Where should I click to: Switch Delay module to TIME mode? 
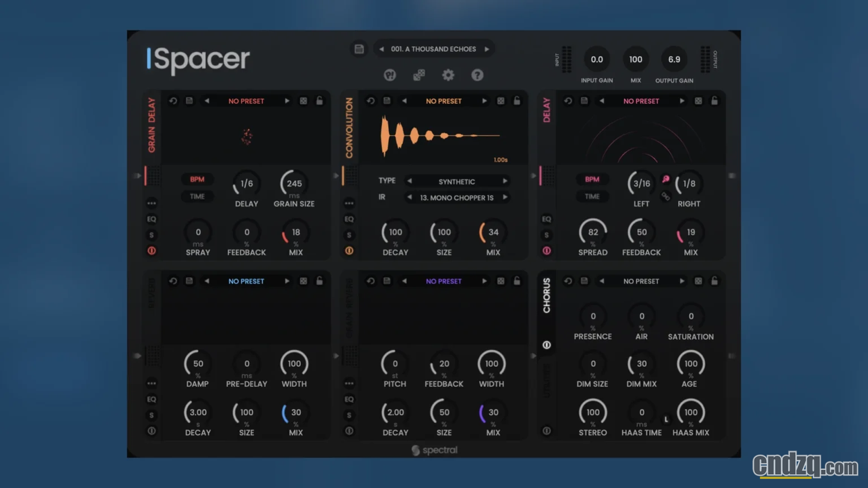[x=592, y=196]
